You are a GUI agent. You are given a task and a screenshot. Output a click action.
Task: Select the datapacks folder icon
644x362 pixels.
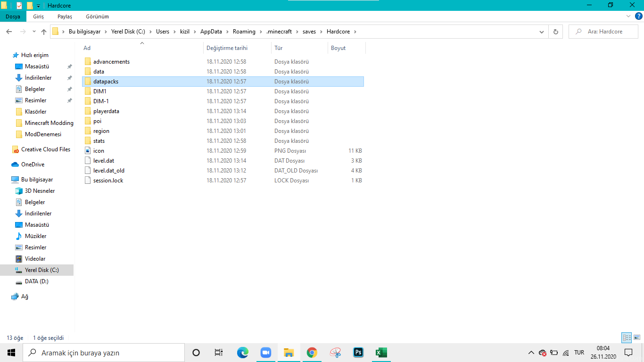click(x=88, y=82)
